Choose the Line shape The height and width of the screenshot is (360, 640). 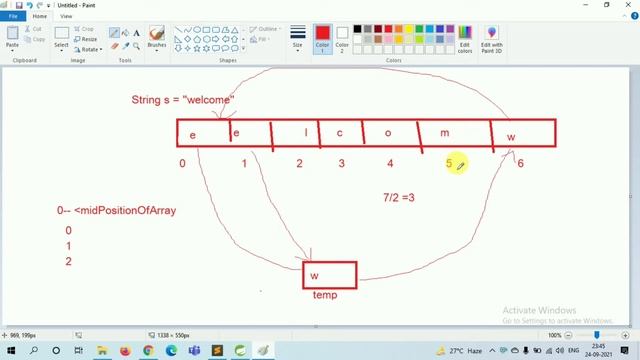[x=178, y=30]
